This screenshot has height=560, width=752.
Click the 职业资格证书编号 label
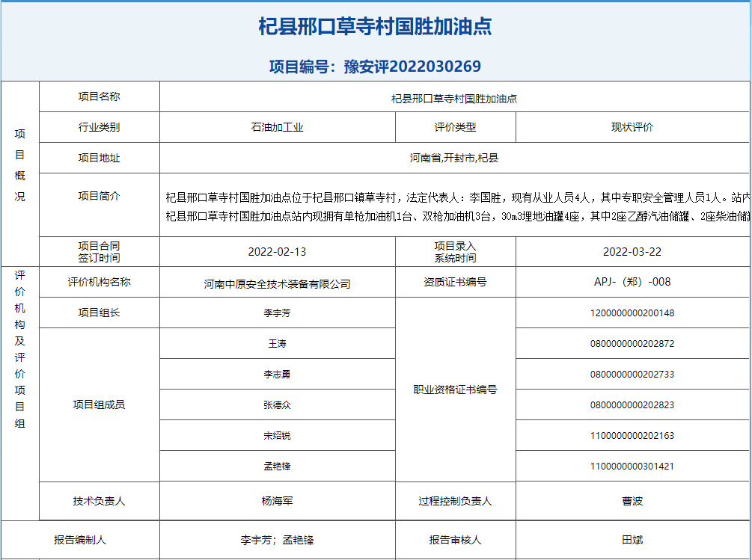[x=455, y=390]
